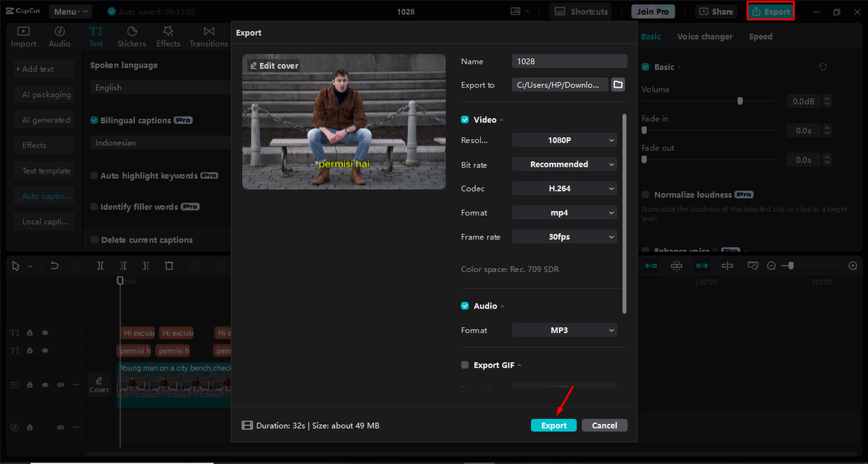Activate the Split tool in timeline toolbar

pos(100,266)
